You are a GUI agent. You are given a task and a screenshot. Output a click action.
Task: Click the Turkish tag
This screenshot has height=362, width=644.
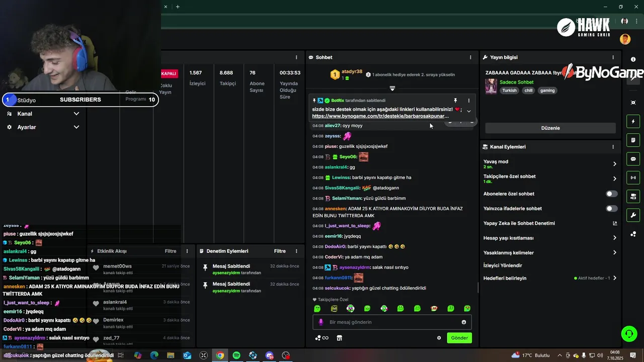[509, 90]
